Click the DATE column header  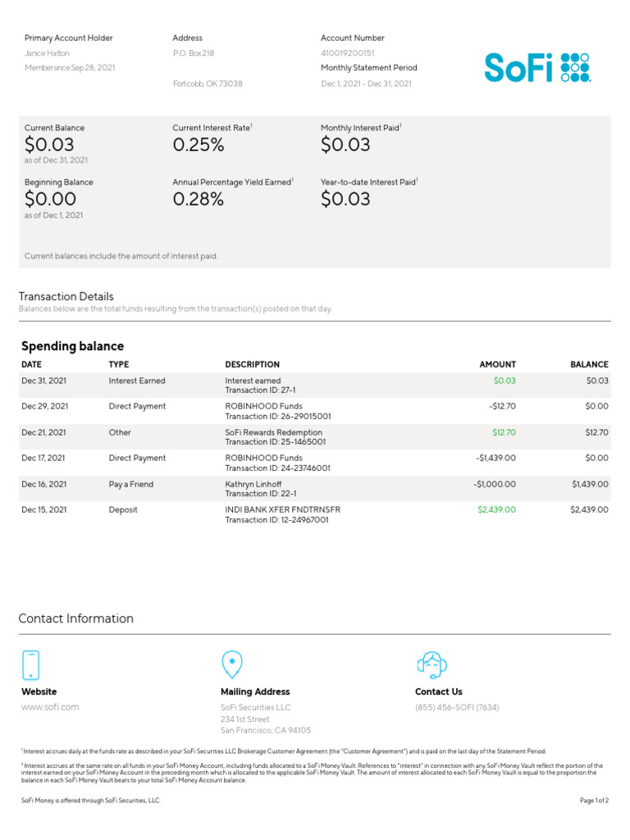(32, 364)
